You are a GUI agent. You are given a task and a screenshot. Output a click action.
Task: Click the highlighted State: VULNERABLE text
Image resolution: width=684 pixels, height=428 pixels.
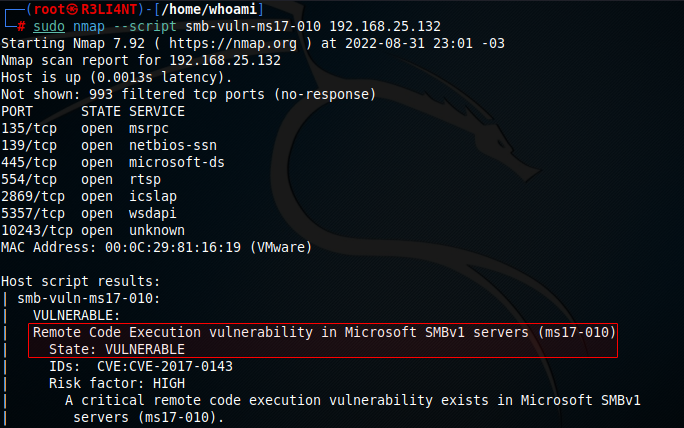[x=117, y=349]
